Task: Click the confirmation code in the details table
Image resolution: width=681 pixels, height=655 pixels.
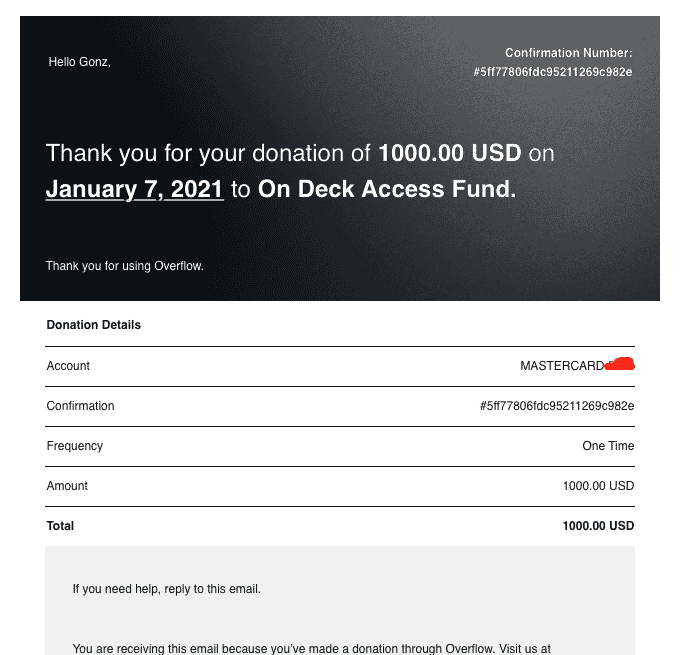Action: [557, 406]
